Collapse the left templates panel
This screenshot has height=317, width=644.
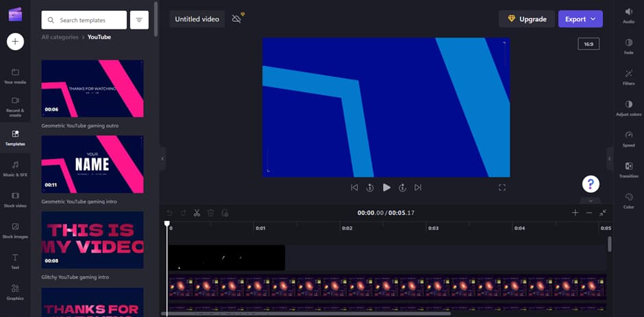(162, 158)
